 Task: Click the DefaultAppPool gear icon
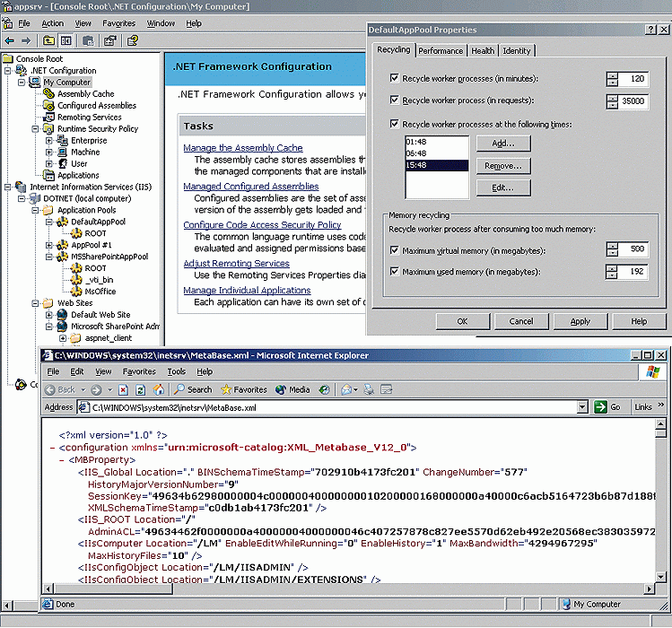click(x=63, y=222)
